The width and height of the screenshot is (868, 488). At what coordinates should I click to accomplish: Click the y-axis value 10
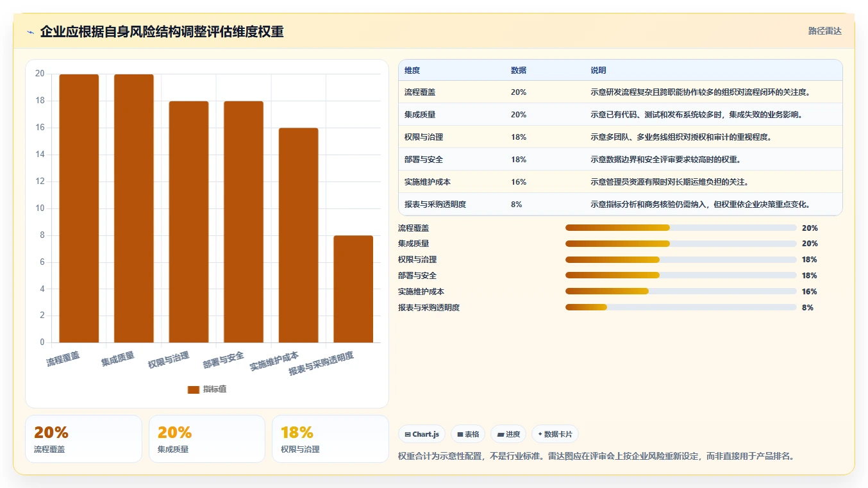click(x=40, y=208)
